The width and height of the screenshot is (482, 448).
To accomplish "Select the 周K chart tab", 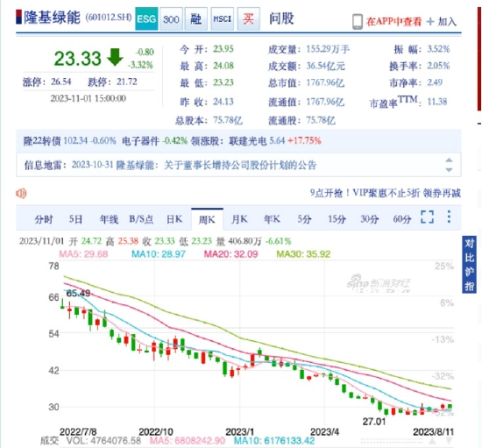I will (x=207, y=219).
